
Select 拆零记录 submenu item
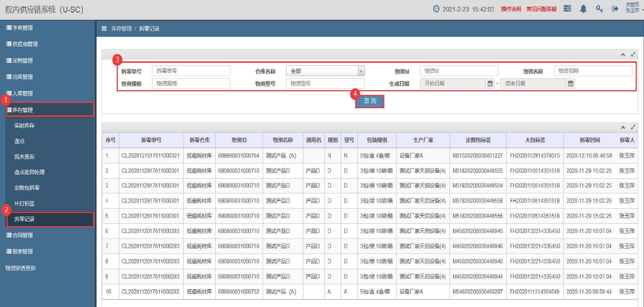tap(50, 219)
